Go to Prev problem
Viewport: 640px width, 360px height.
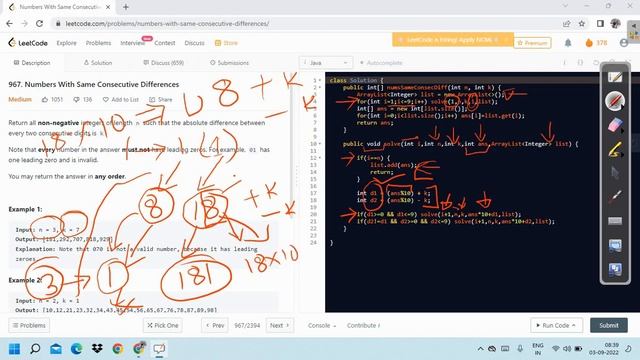215,325
